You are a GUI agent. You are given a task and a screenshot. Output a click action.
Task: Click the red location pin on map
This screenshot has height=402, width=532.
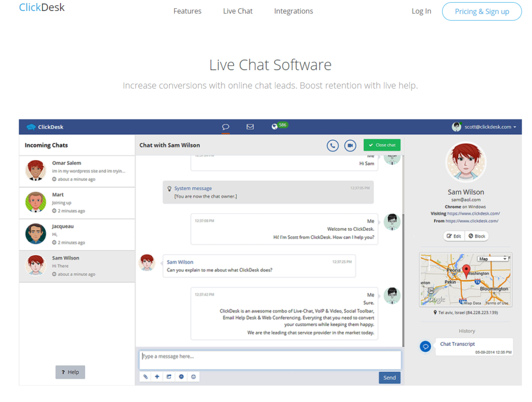(467, 271)
